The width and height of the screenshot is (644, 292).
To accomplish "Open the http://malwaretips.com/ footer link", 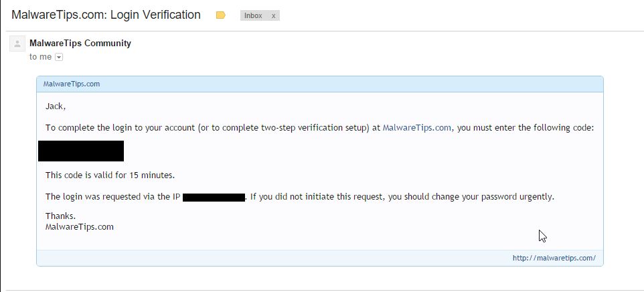I will 554,258.
